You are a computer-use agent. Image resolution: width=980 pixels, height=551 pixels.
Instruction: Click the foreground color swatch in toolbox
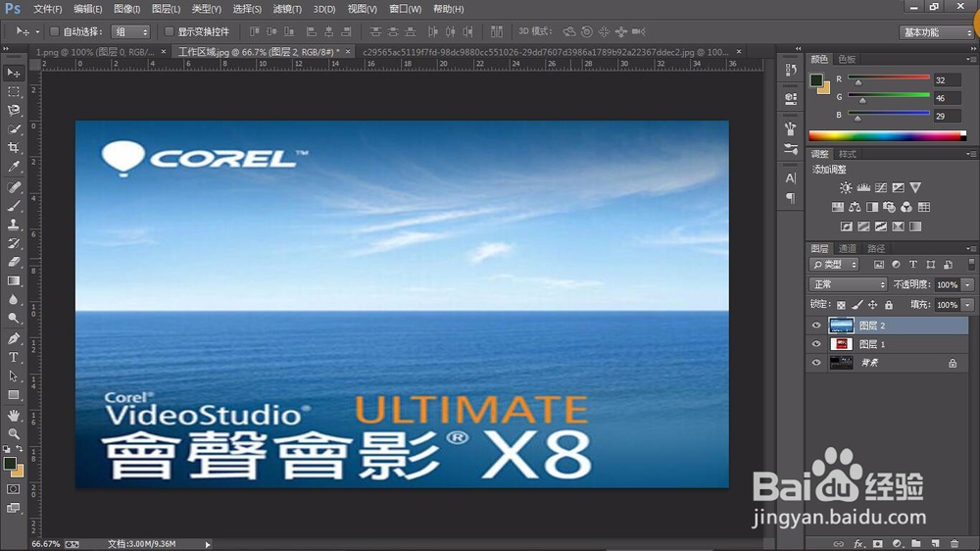pos(10,464)
